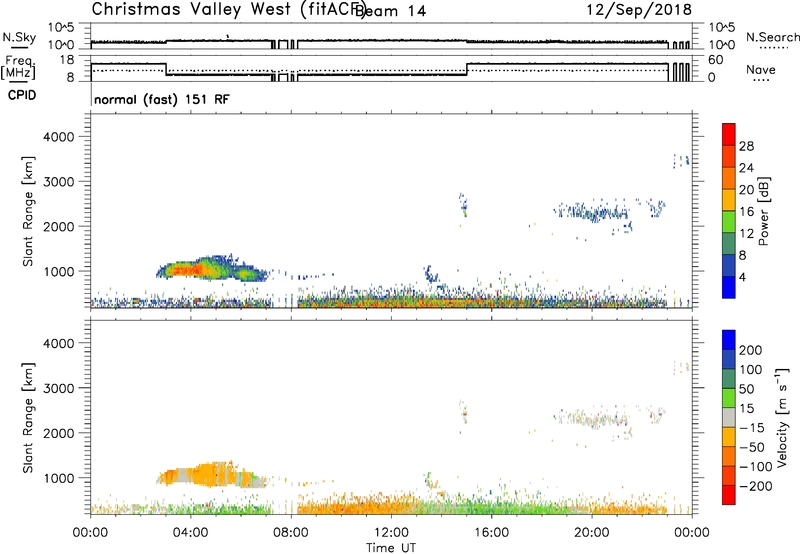The width and height of the screenshot is (800, 554).
Task: Click the '12' label on the power color bar
Action: coord(746,234)
